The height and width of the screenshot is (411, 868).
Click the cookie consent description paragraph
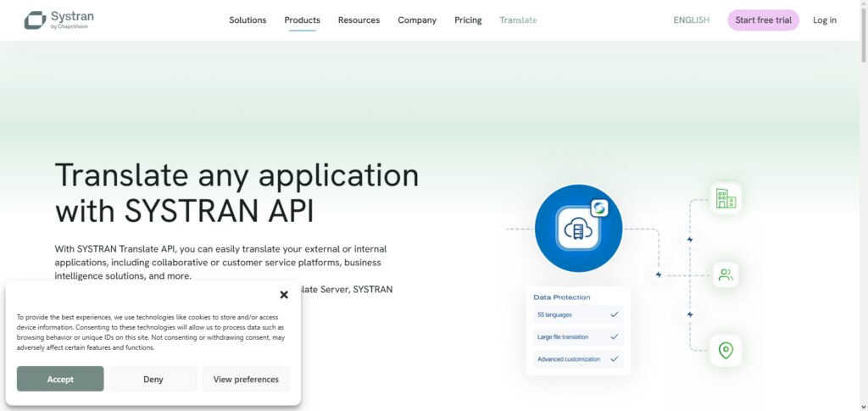click(x=151, y=332)
